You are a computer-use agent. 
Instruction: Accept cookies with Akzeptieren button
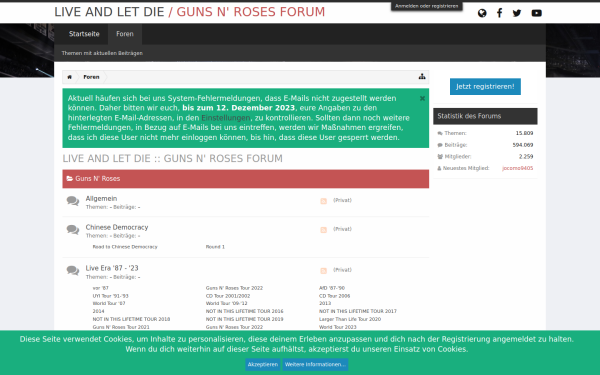tap(262, 364)
